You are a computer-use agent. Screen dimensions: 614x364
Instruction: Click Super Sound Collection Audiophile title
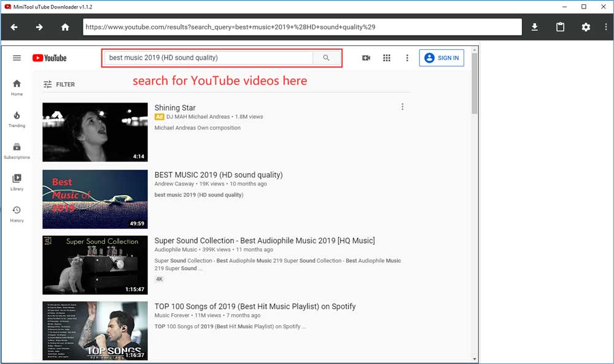click(x=265, y=241)
